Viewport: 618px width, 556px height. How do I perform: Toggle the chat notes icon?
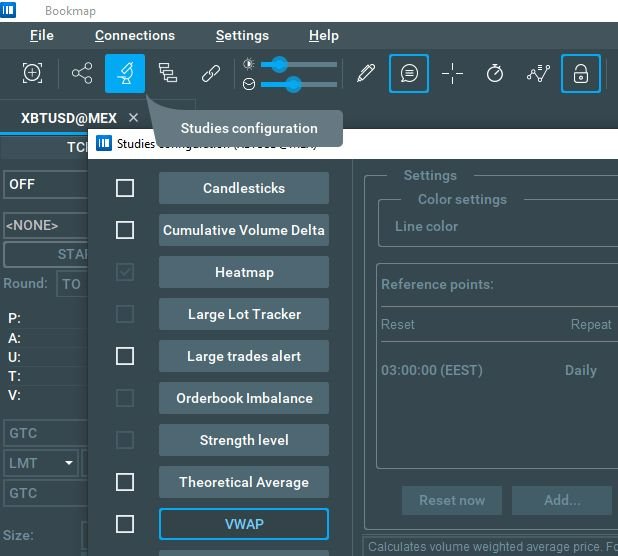click(409, 73)
